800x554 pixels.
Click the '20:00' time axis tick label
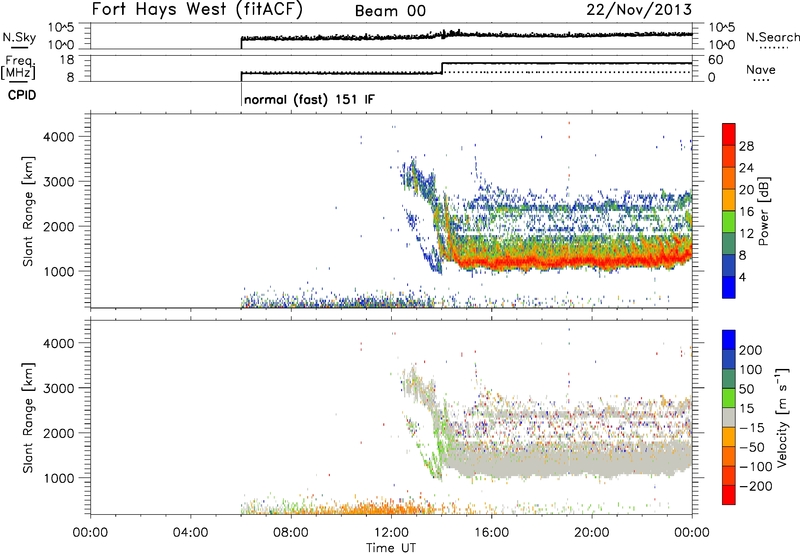click(x=592, y=533)
